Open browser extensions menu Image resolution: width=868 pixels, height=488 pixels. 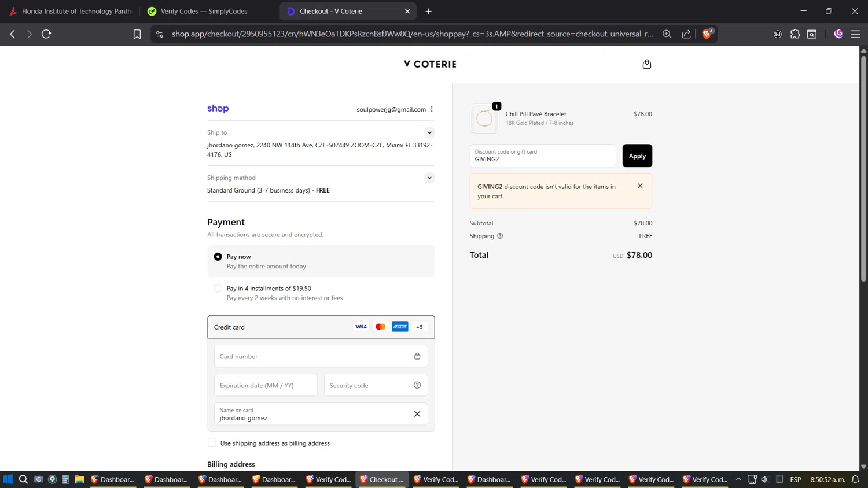coord(795,34)
